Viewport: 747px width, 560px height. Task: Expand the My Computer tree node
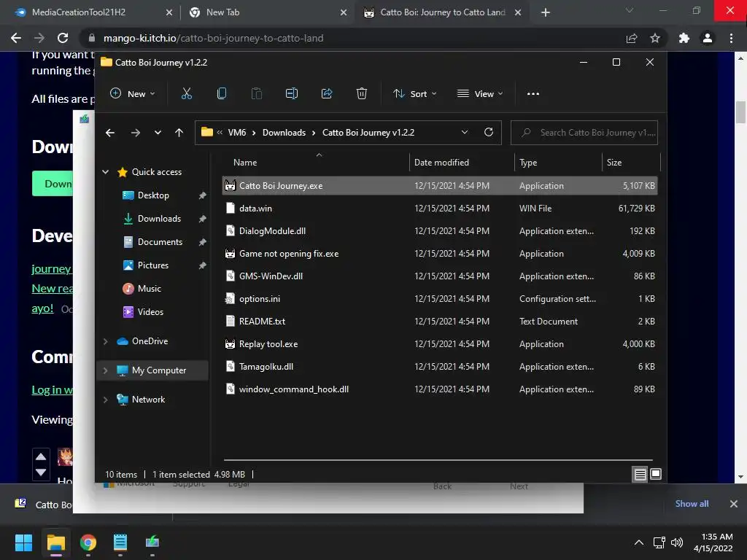[105, 370]
